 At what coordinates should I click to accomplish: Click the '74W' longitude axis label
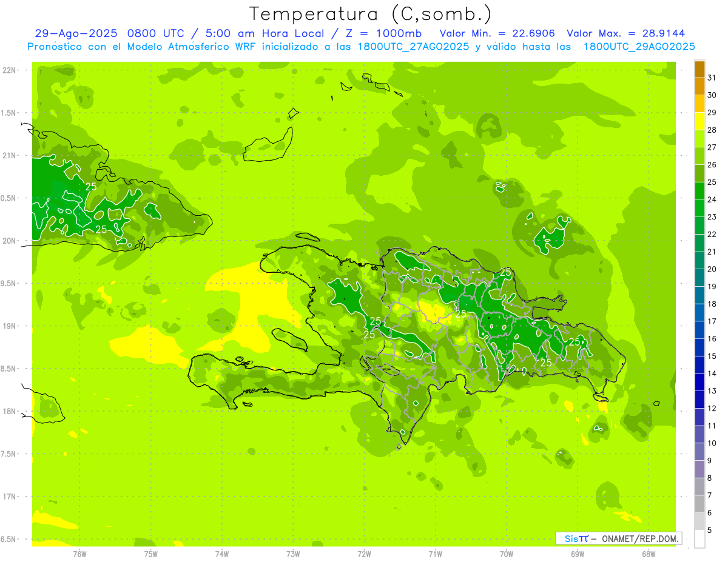coord(222,554)
